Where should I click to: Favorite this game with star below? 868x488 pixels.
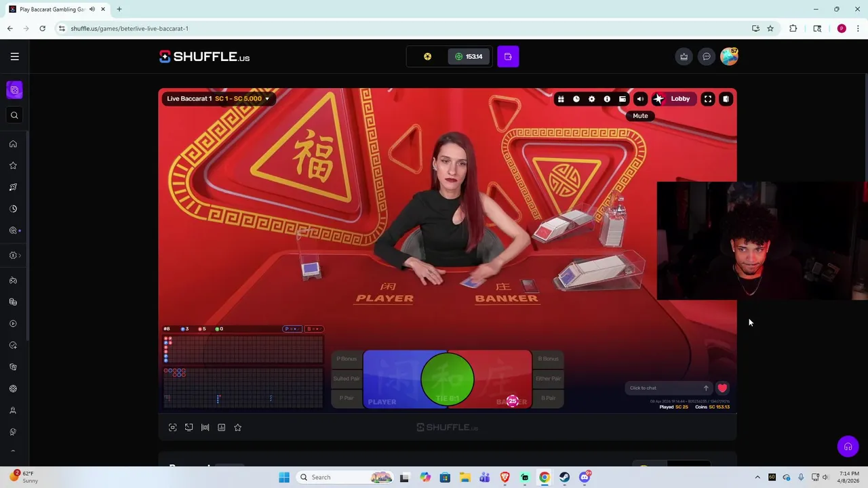tap(237, 428)
